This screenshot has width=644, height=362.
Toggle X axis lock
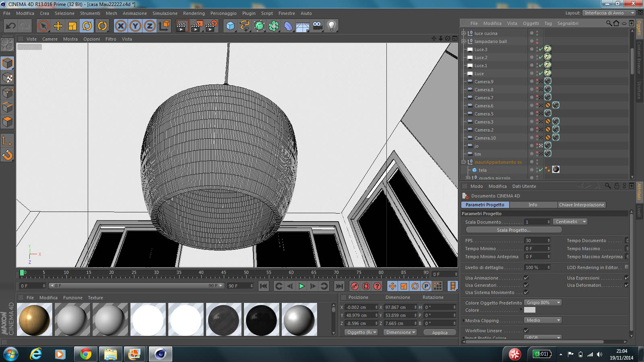click(x=121, y=26)
